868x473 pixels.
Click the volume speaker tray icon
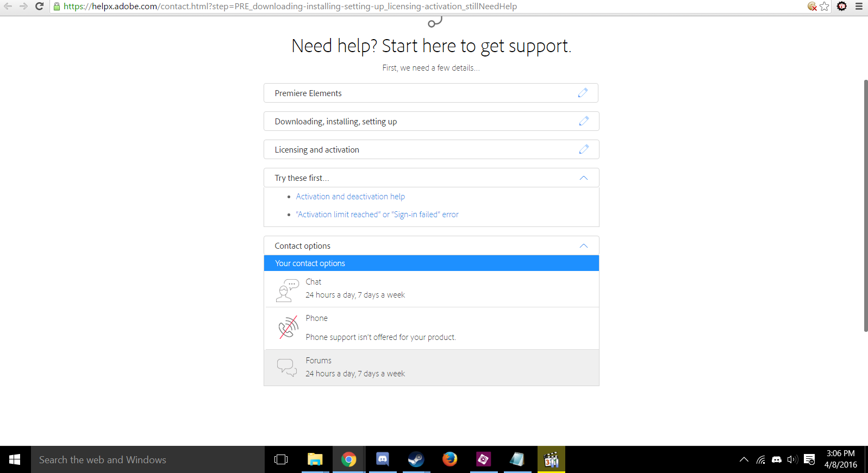[x=792, y=459]
